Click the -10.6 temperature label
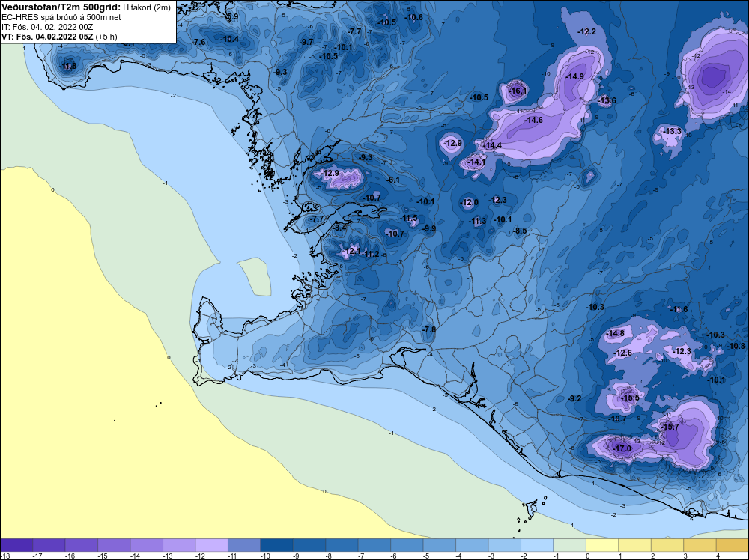The width and height of the screenshot is (749, 560). point(413,17)
